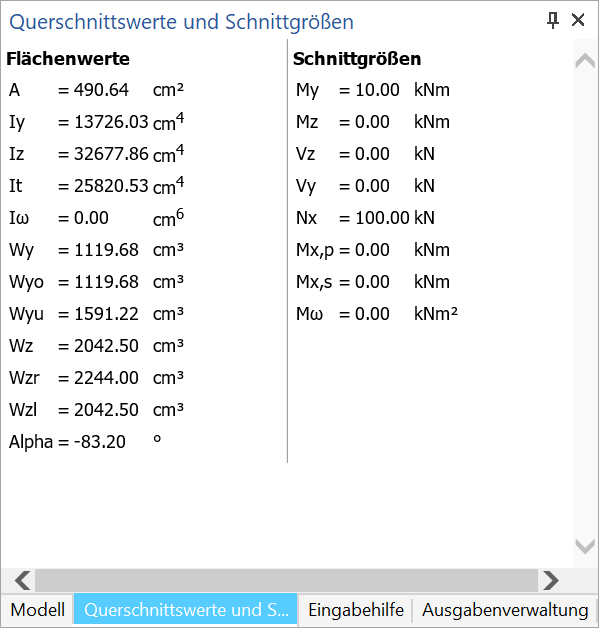Switch to the Modell tab
Screen dimensions: 599x628
tap(38, 610)
